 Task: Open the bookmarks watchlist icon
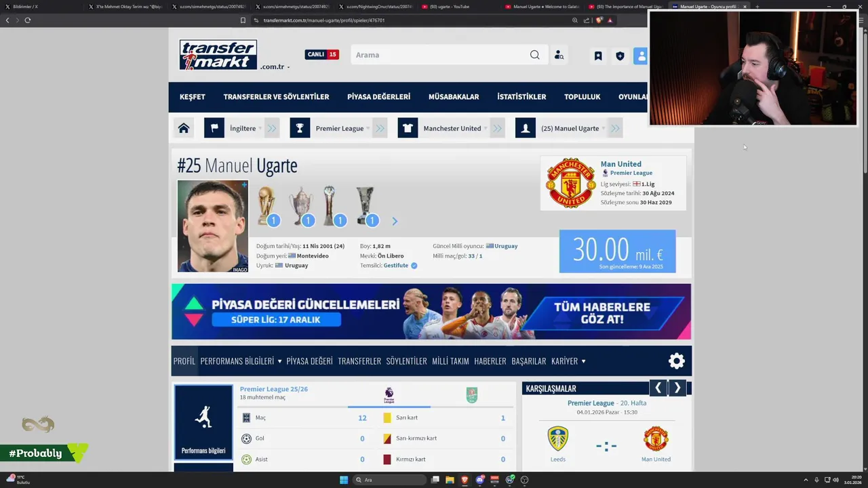(598, 56)
